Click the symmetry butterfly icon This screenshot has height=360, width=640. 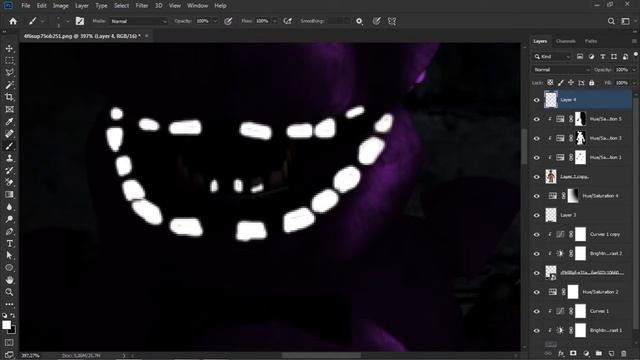(392, 21)
